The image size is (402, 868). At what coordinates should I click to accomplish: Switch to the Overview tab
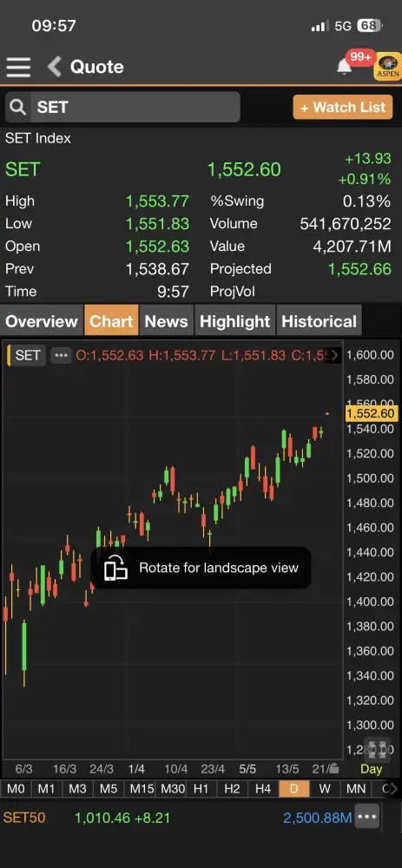pyautogui.click(x=42, y=321)
